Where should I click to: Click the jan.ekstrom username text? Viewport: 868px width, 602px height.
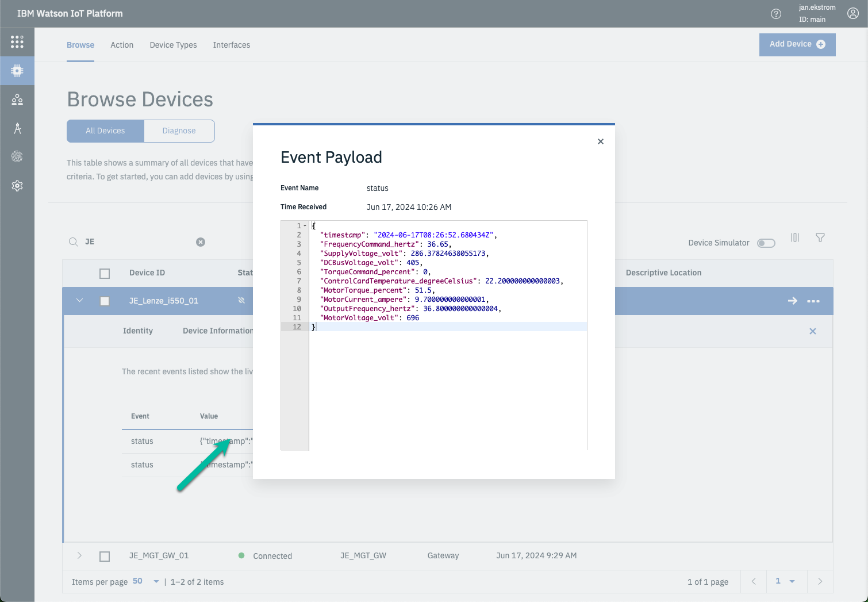(x=817, y=7)
